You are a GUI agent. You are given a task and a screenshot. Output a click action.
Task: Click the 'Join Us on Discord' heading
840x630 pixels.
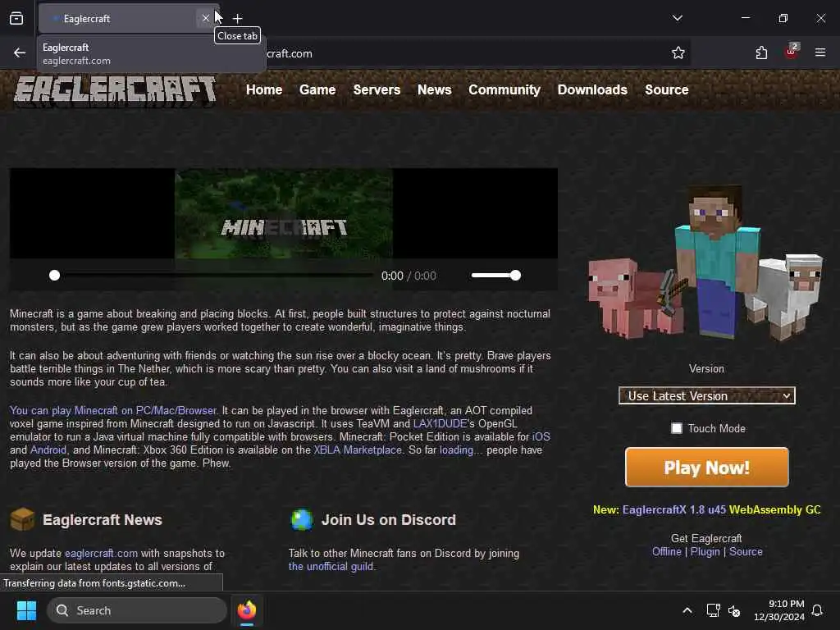pos(388,519)
